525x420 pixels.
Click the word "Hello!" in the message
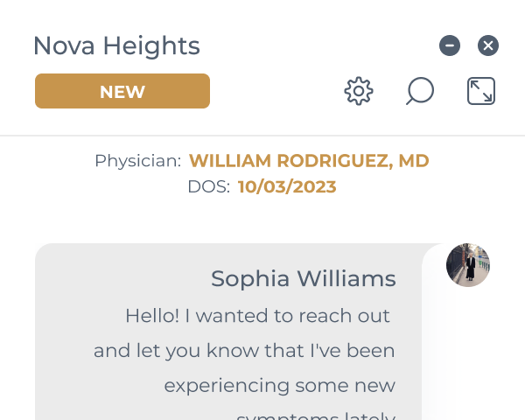[152, 315]
